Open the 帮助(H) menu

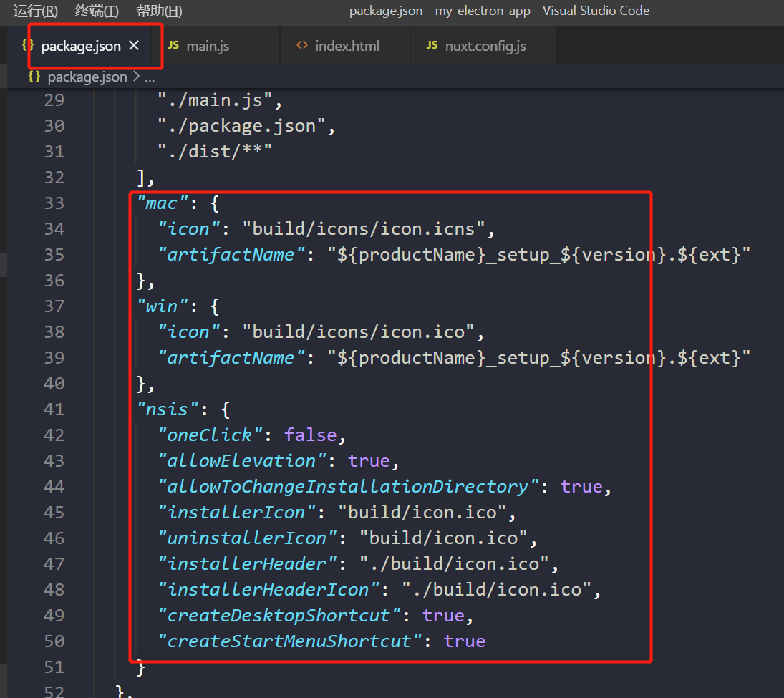[x=159, y=11]
